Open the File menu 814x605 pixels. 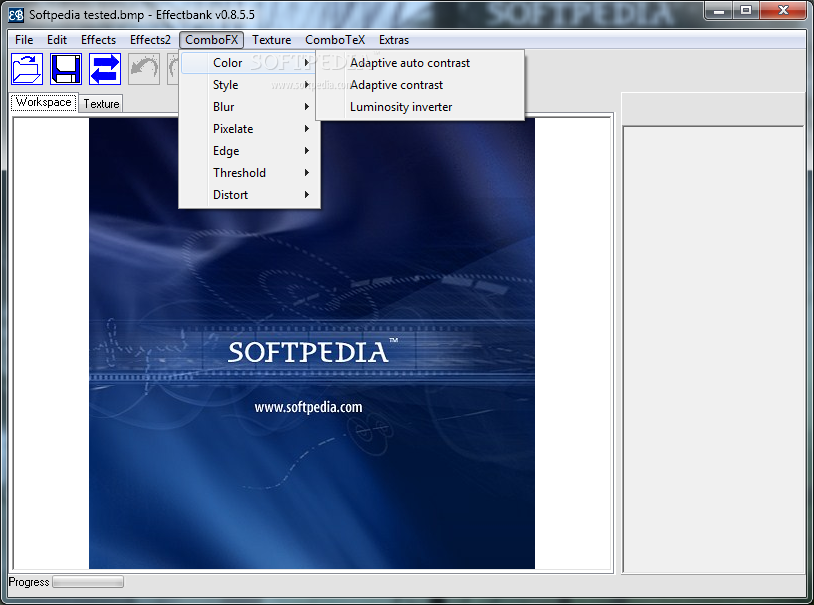pyautogui.click(x=24, y=40)
